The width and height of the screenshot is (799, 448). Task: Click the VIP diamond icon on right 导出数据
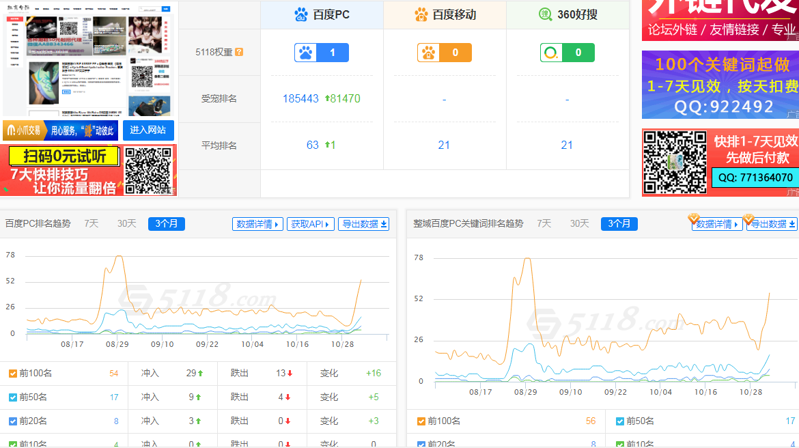click(748, 219)
